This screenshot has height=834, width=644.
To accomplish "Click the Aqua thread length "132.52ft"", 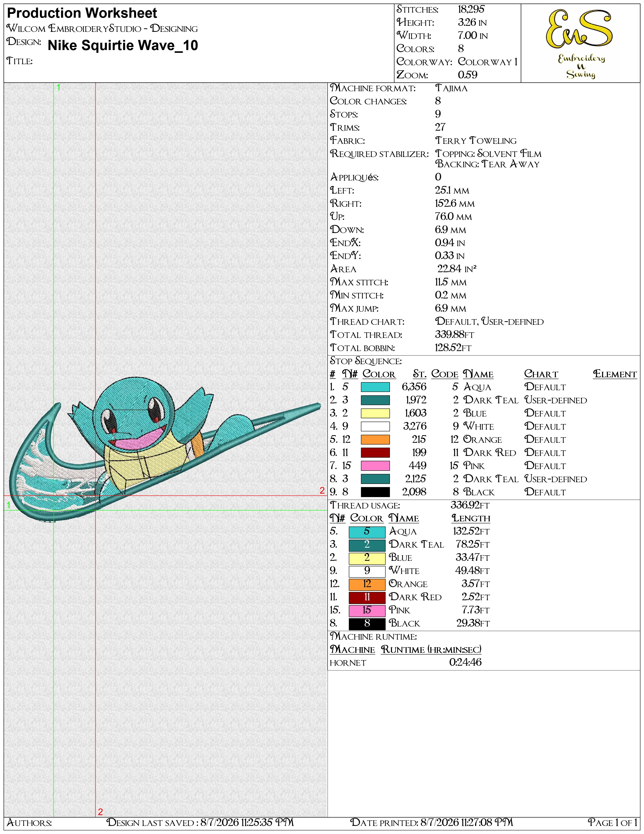I will click(472, 531).
